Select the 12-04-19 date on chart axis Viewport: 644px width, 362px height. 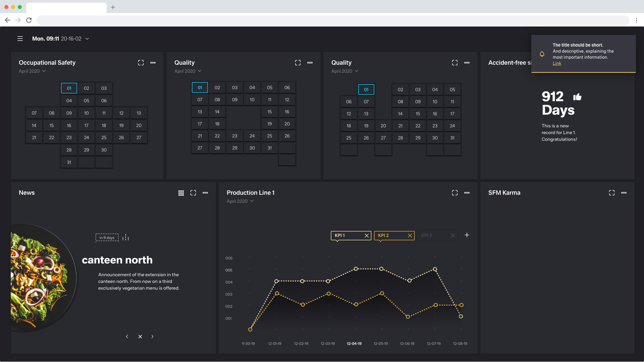point(354,344)
